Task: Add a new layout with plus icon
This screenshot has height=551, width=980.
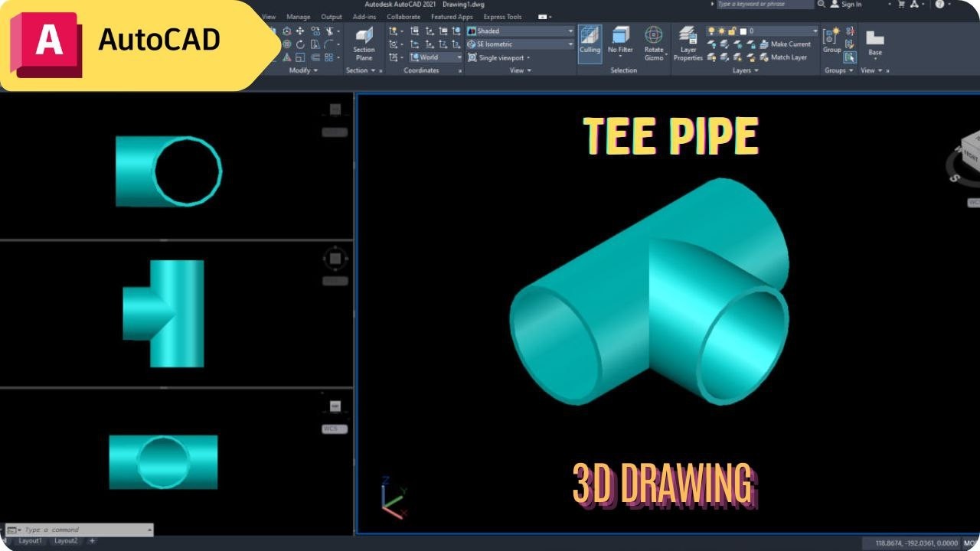Action: point(92,540)
